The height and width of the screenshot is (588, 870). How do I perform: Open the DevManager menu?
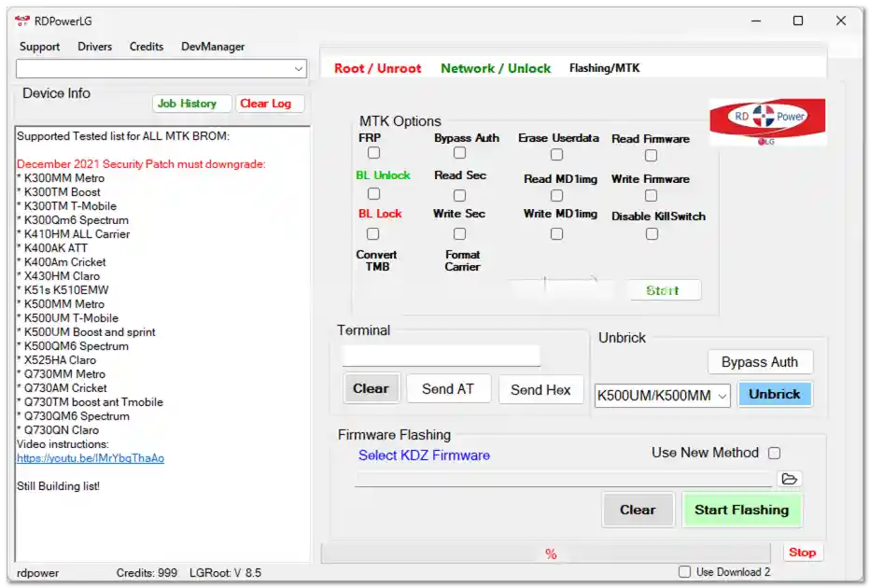click(213, 47)
